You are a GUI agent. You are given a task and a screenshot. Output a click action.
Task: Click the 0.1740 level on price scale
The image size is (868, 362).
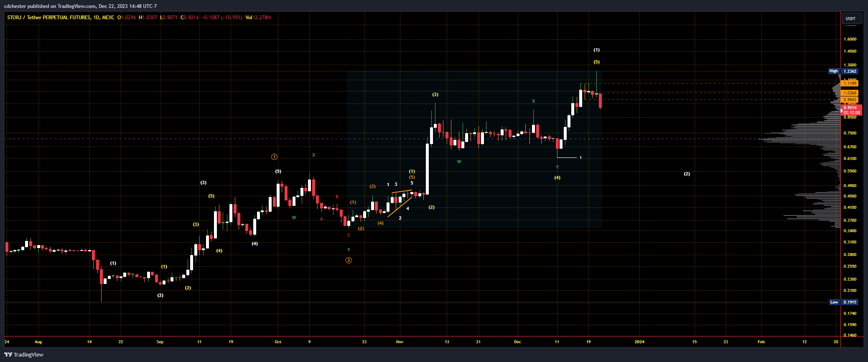coord(850,314)
